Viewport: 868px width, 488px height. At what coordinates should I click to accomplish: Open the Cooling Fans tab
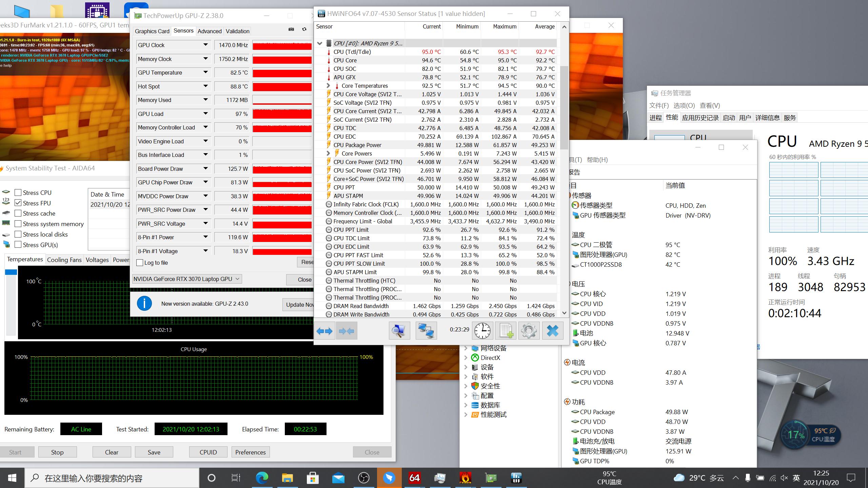[x=64, y=260]
